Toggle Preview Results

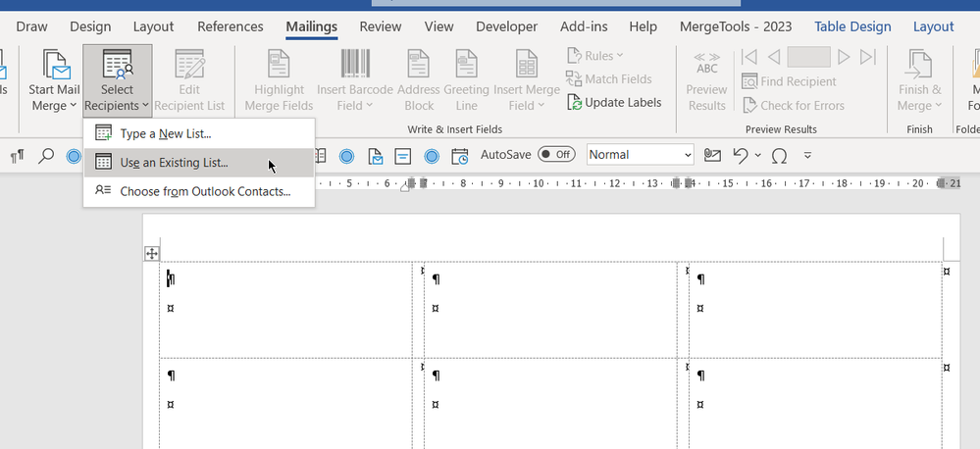[x=707, y=81]
